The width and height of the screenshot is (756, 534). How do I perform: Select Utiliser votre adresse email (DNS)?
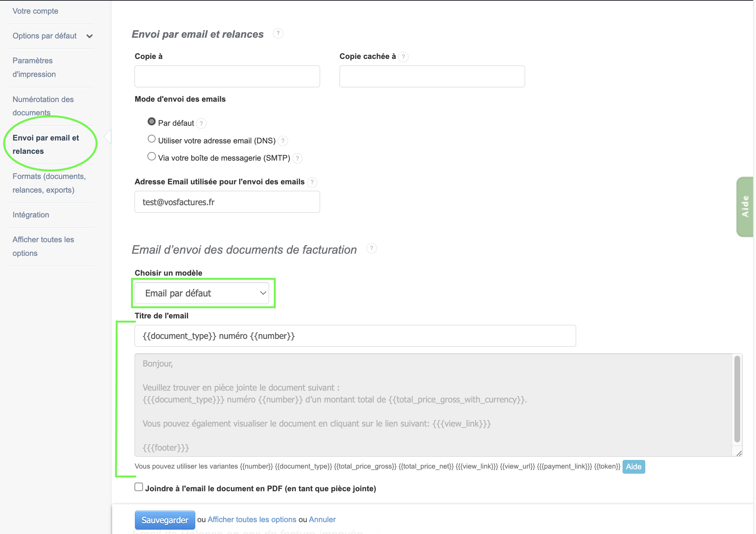pyautogui.click(x=151, y=139)
